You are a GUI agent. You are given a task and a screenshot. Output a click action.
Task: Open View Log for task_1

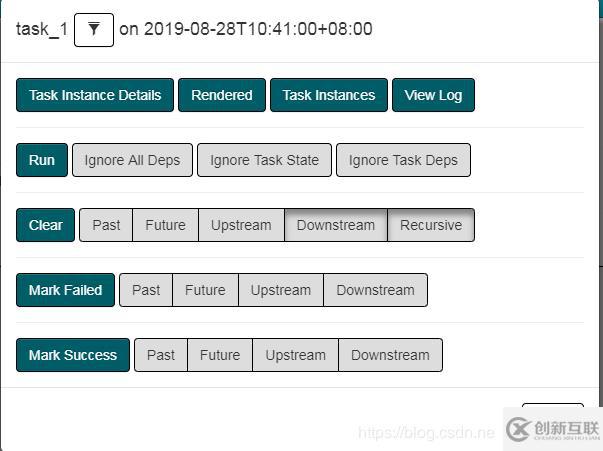click(433, 95)
